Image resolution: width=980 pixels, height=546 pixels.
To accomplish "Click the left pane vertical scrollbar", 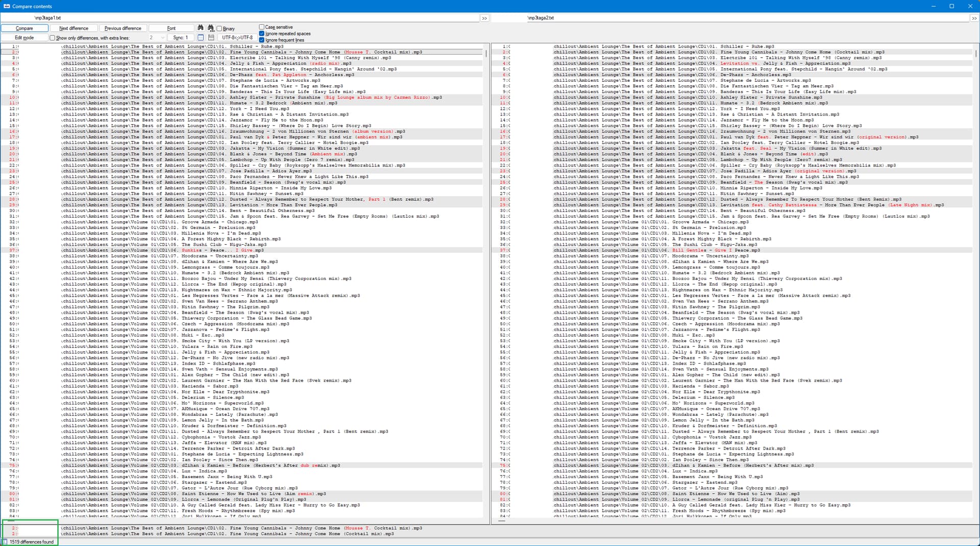I will click(x=486, y=255).
